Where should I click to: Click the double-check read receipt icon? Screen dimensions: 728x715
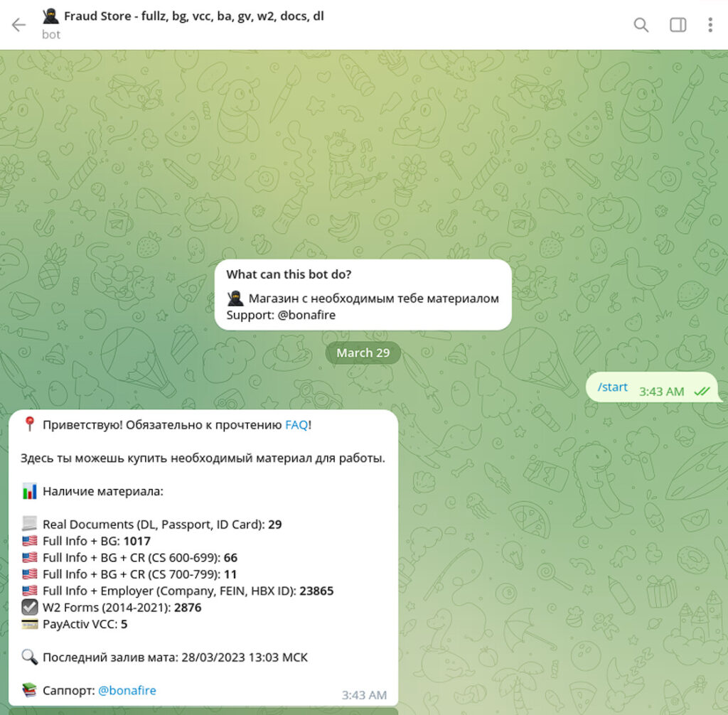click(702, 392)
